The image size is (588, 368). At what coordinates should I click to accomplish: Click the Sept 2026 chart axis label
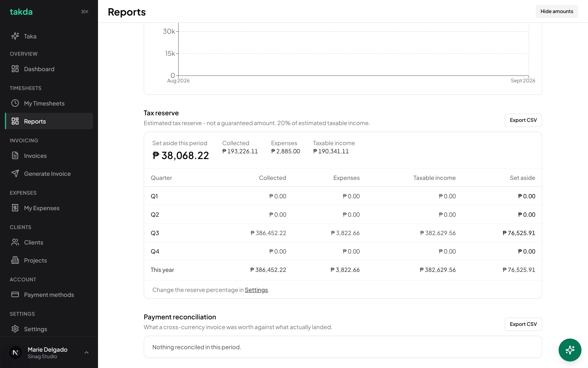pyautogui.click(x=523, y=81)
